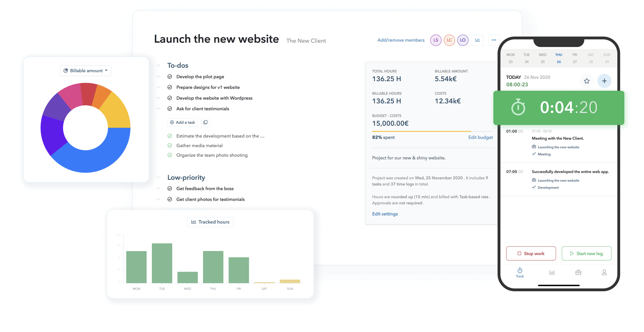Open the Billable amount dropdown
This screenshot has height=332, width=644.
(x=85, y=71)
